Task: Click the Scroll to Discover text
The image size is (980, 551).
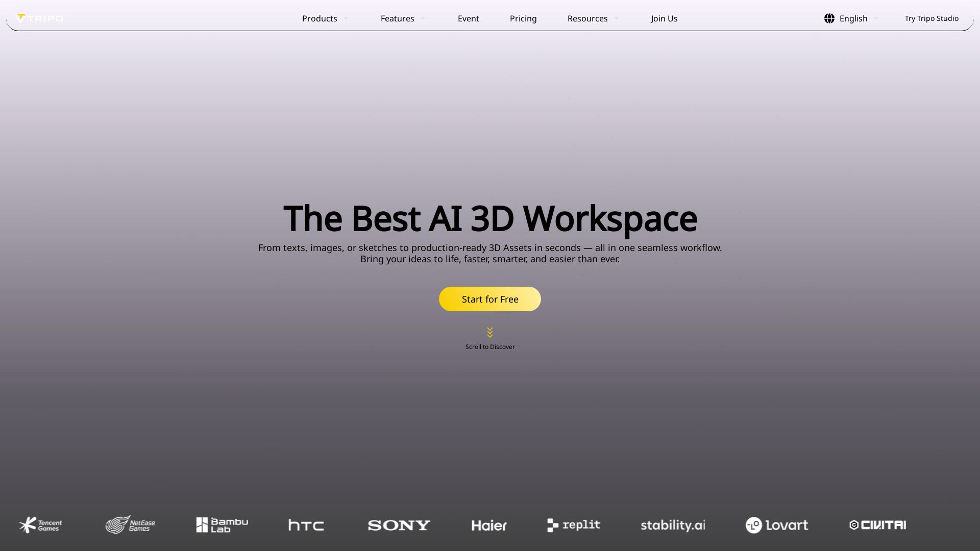Action: point(490,347)
